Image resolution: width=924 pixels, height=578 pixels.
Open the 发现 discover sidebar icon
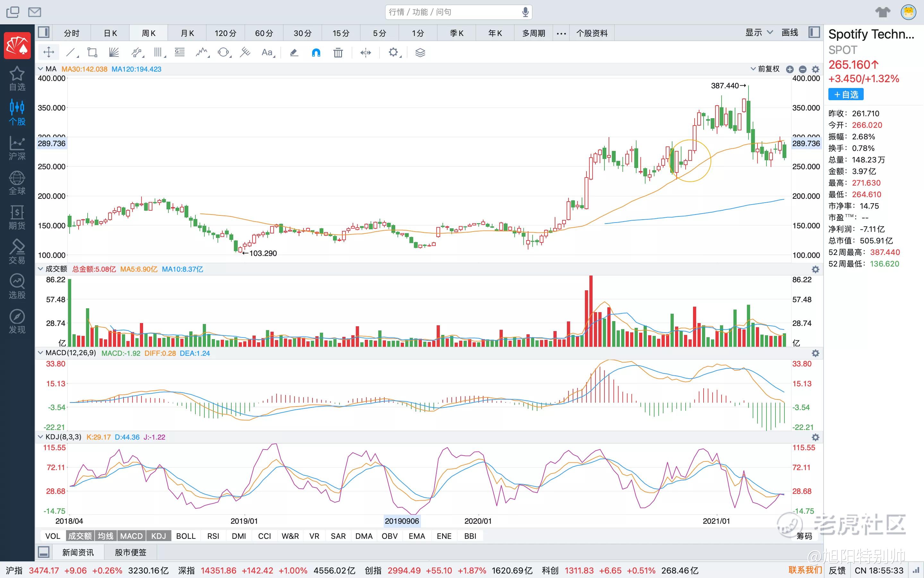point(17,321)
